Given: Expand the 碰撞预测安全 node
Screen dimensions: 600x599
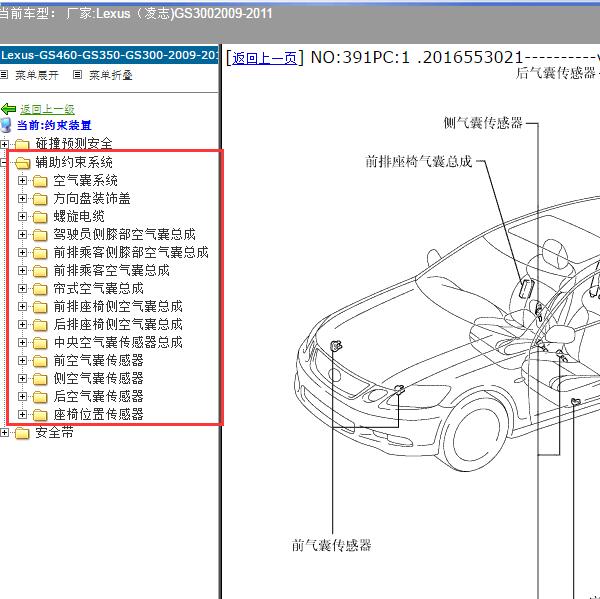Looking at the screenshot, I should [x=4, y=144].
